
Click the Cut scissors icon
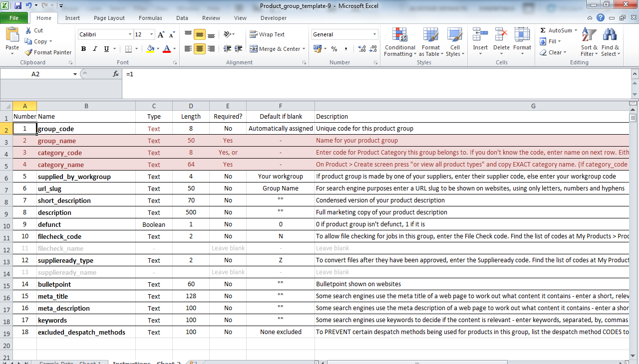(x=28, y=30)
